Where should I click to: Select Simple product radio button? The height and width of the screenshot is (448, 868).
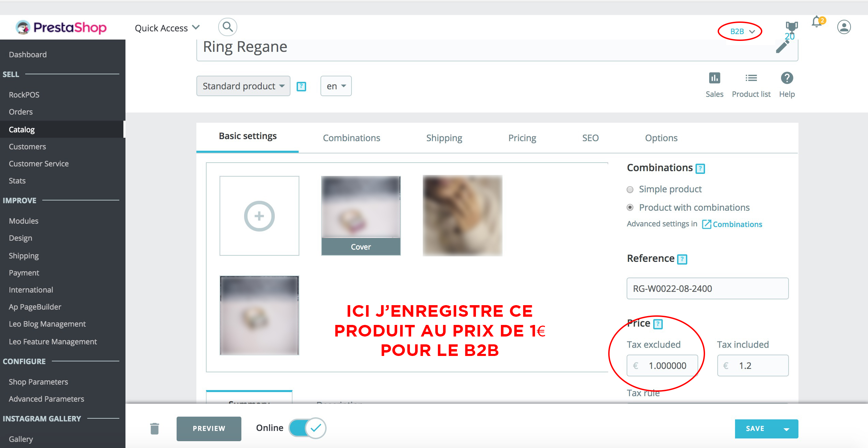[630, 190]
